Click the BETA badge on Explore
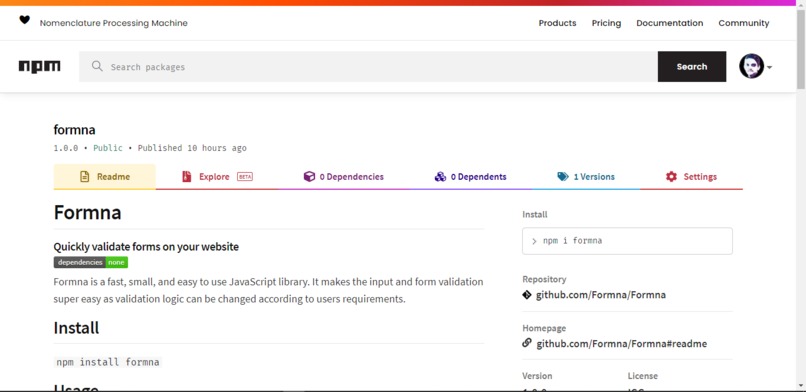806x392 pixels. click(245, 177)
